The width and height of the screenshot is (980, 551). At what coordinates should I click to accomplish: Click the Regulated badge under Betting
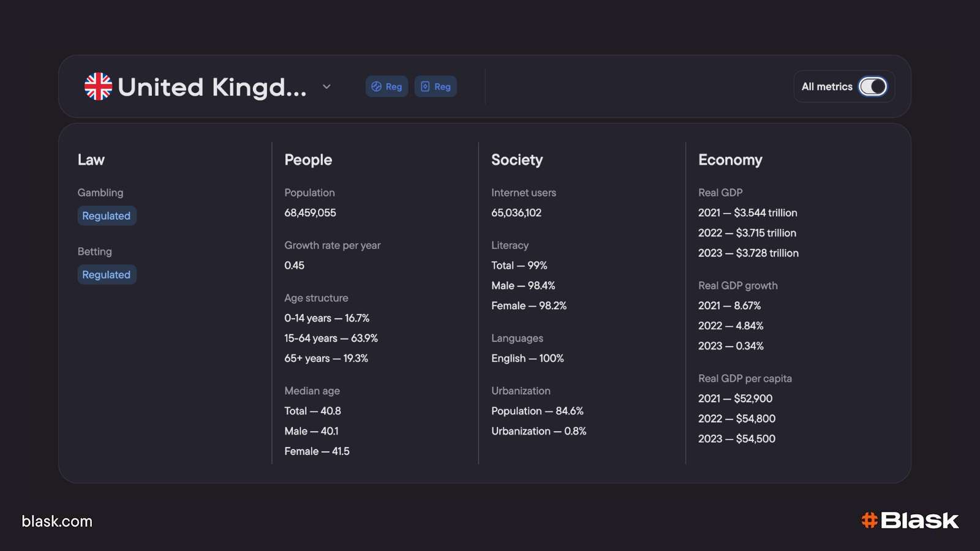[107, 274]
